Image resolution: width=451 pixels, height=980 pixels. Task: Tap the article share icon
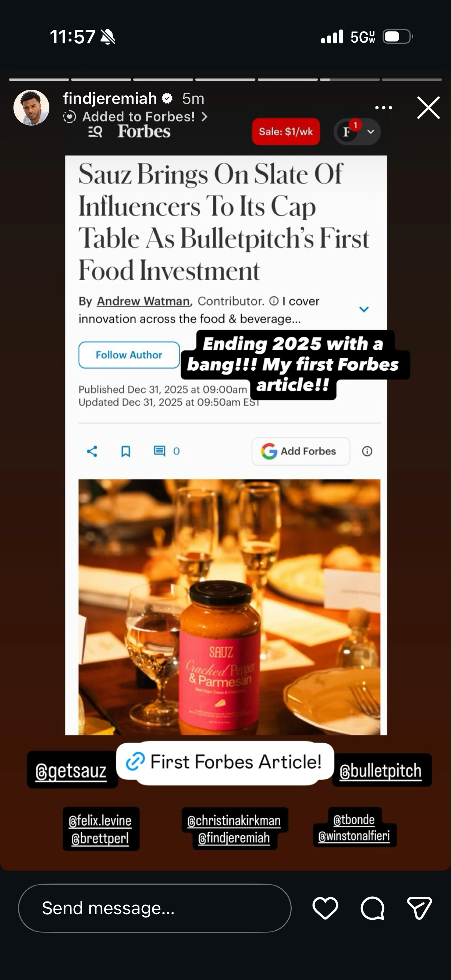[92, 451]
